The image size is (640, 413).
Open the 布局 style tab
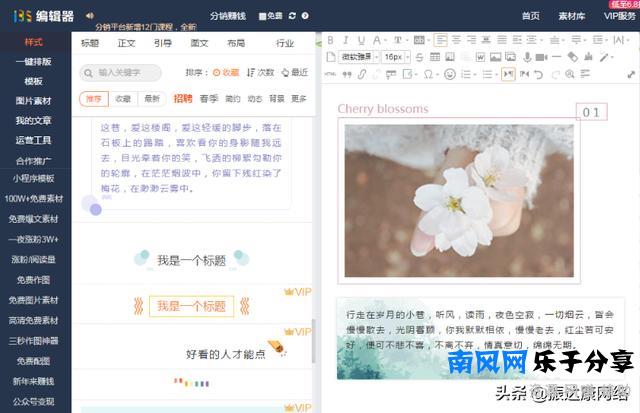(x=236, y=43)
